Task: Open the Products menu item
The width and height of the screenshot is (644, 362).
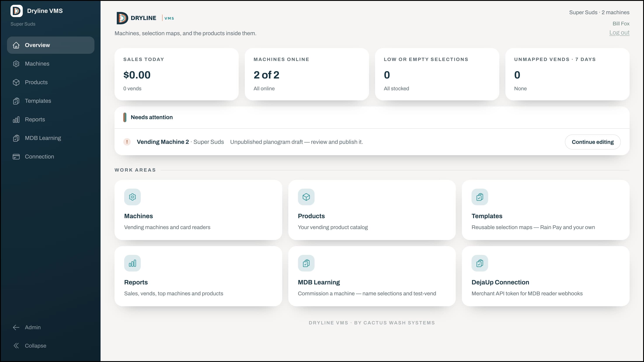Action: click(51, 82)
